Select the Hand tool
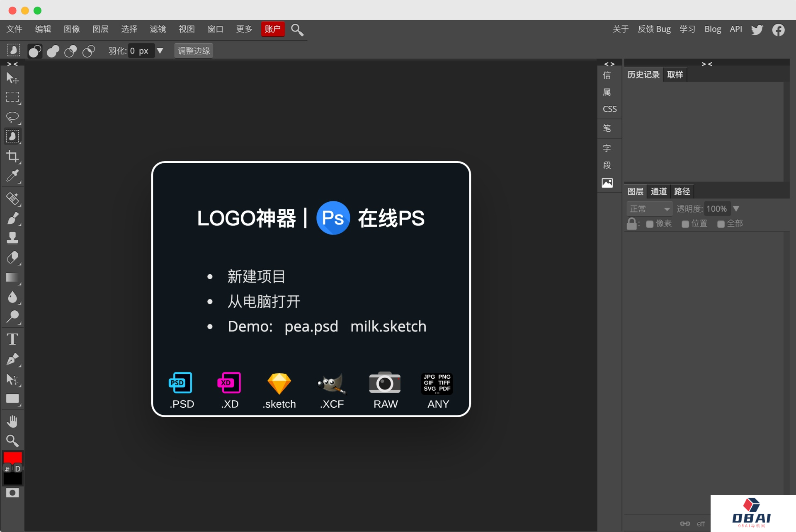Viewport: 796px width, 532px height. coord(12,421)
